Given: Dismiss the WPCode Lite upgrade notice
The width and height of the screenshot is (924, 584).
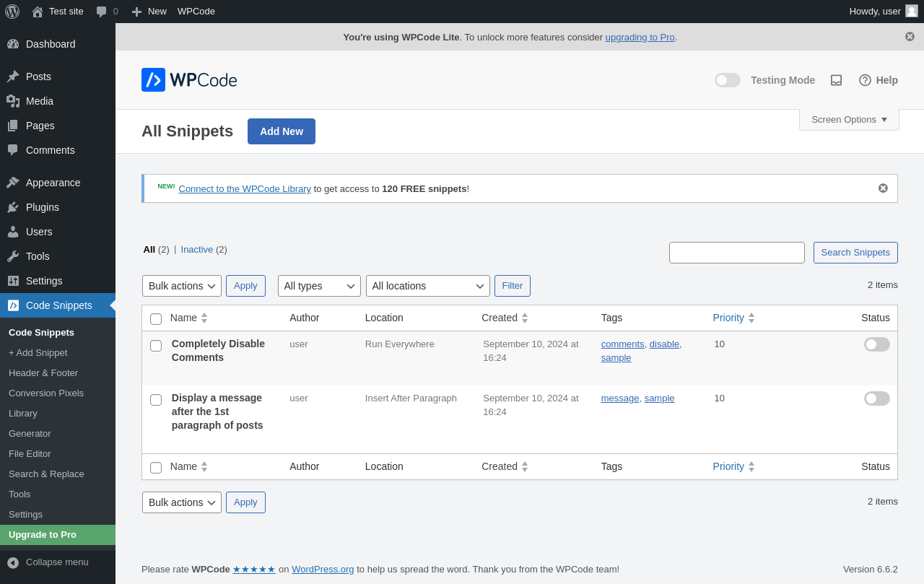Looking at the screenshot, I should (910, 36).
